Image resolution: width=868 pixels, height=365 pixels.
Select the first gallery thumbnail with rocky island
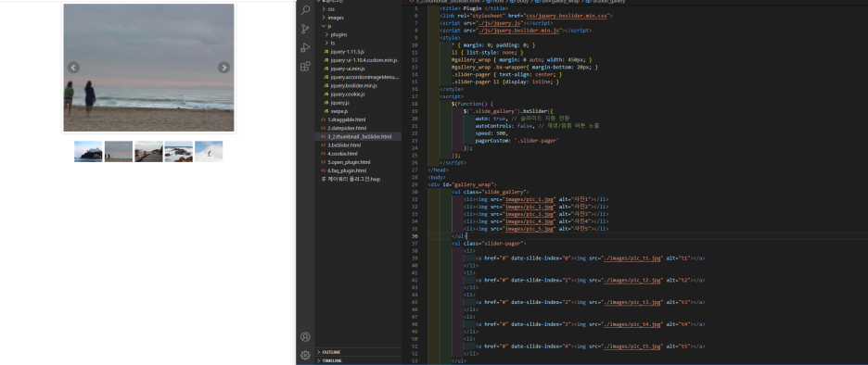[88, 152]
